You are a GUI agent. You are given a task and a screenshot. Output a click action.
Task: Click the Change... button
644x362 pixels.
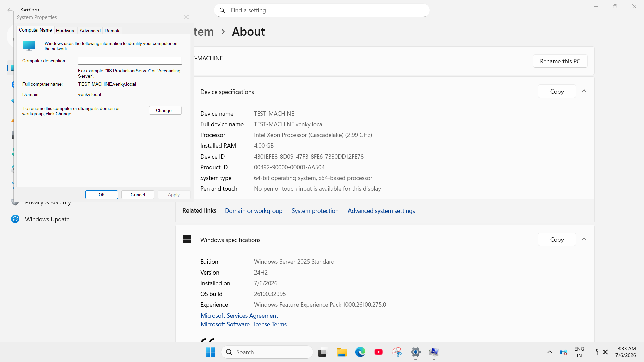point(165,110)
